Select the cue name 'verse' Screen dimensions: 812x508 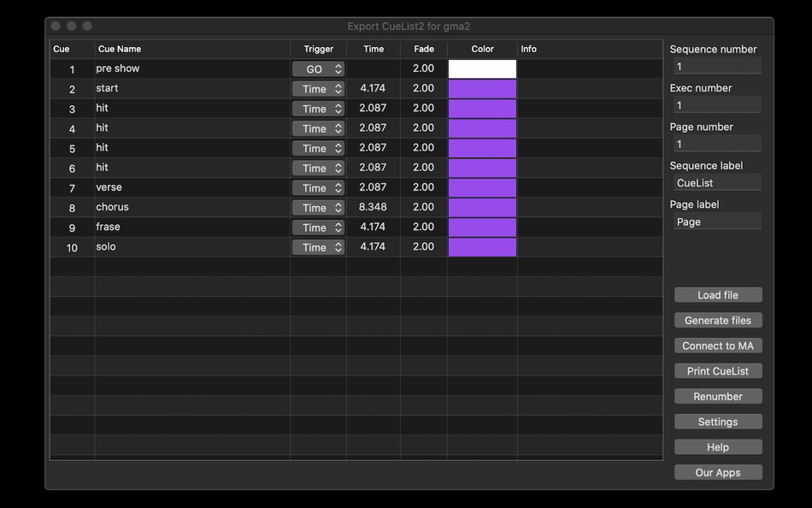tap(109, 187)
